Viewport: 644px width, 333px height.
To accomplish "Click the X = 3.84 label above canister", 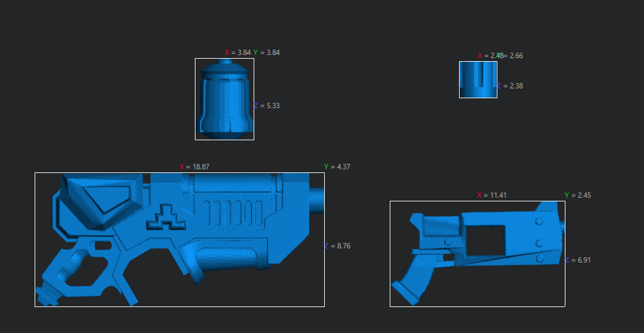I will [x=237, y=53].
